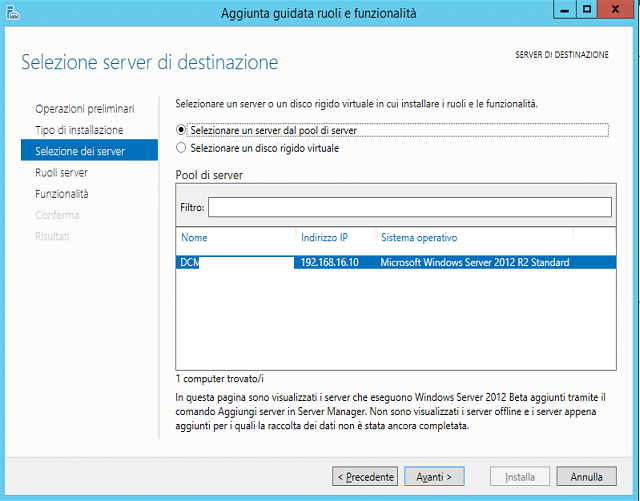Sort by the 'Sistema operativo' column header
Viewport: 640px width, 501px height.
419,238
